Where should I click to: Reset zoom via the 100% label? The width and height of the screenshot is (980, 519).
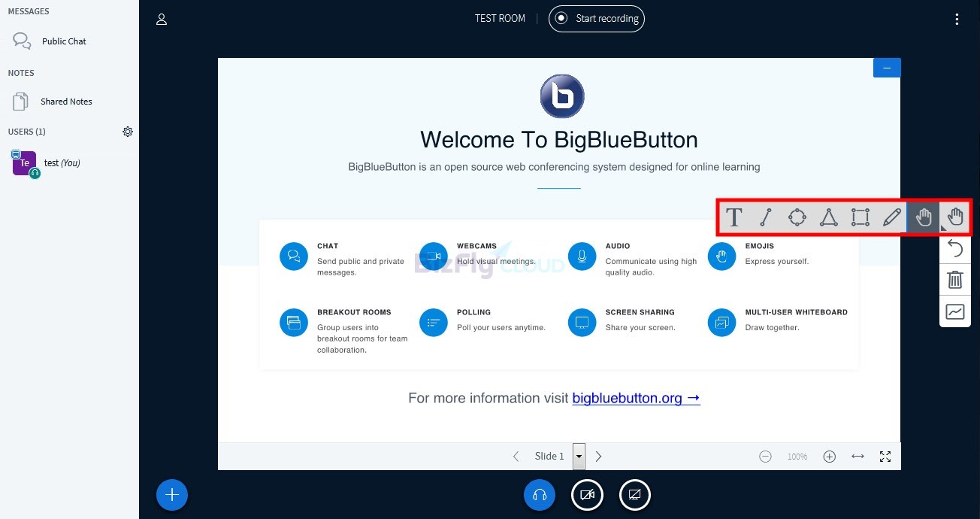click(797, 457)
